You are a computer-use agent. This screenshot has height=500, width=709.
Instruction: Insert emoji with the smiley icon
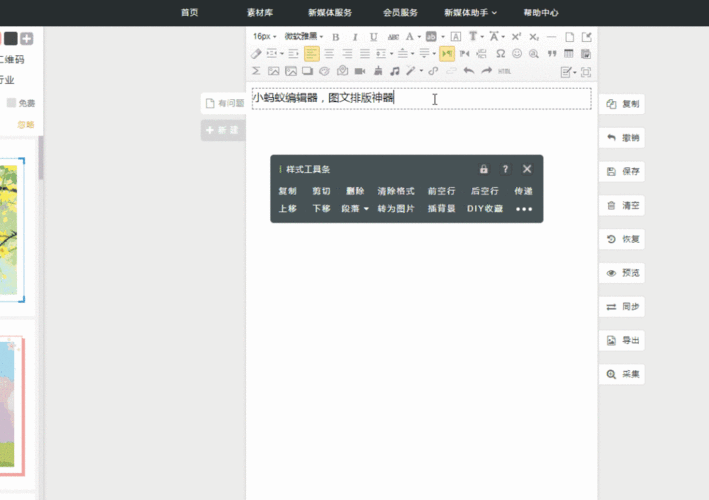tap(517, 54)
